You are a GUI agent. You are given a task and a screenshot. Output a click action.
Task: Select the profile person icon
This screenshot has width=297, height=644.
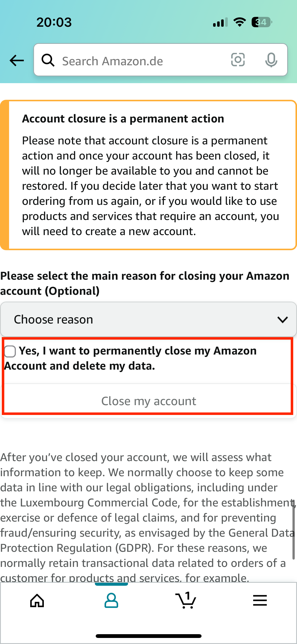(x=112, y=600)
